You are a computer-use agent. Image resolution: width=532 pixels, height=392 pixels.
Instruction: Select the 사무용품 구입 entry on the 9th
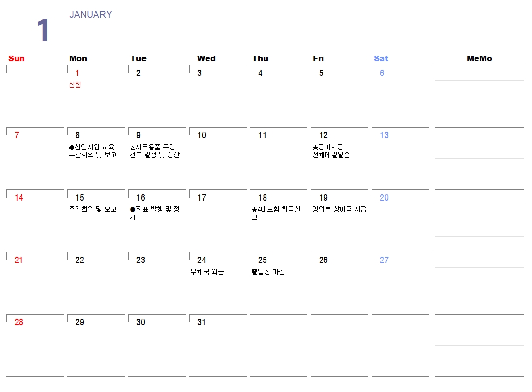152,147
